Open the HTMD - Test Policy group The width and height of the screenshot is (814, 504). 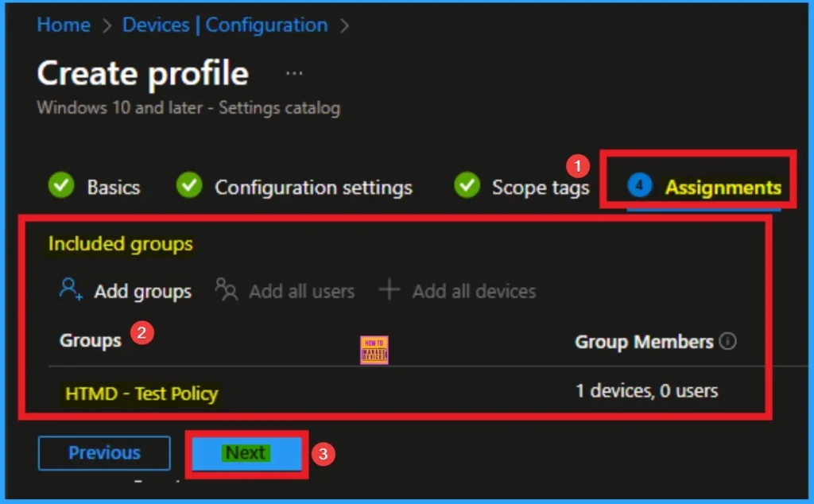click(141, 393)
